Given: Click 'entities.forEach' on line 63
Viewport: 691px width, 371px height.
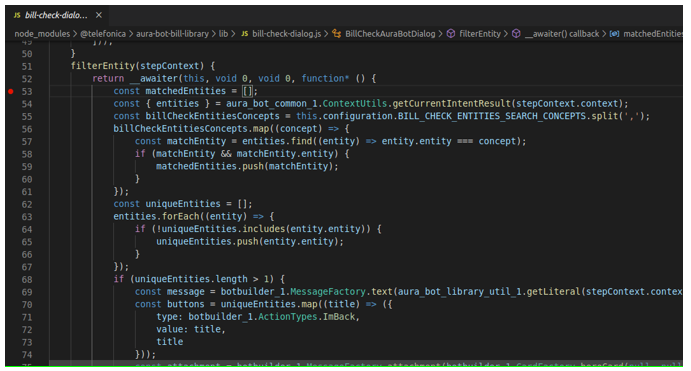Looking at the screenshot, I should [x=156, y=216].
